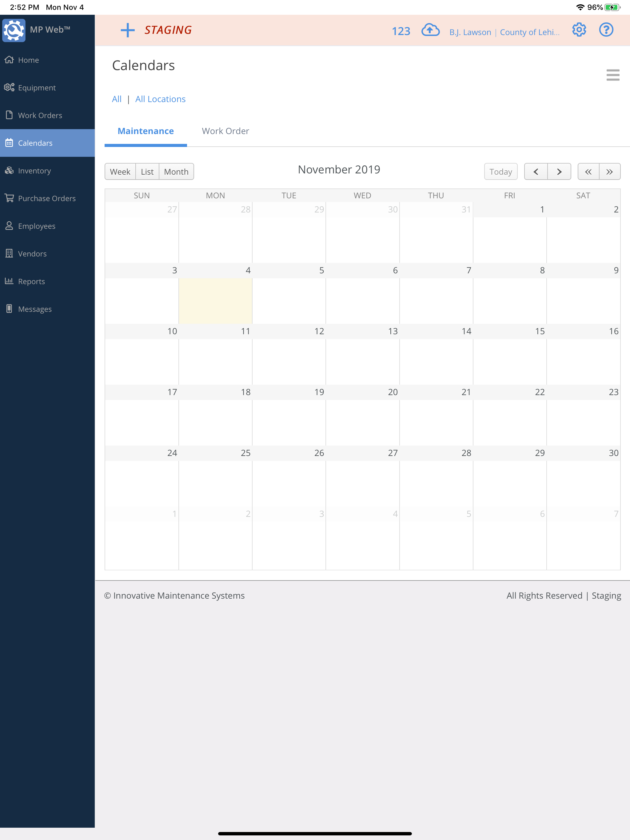This screenshot has width=630, height=840.
Task: Click the All Locations link
Action: [160, 99]
